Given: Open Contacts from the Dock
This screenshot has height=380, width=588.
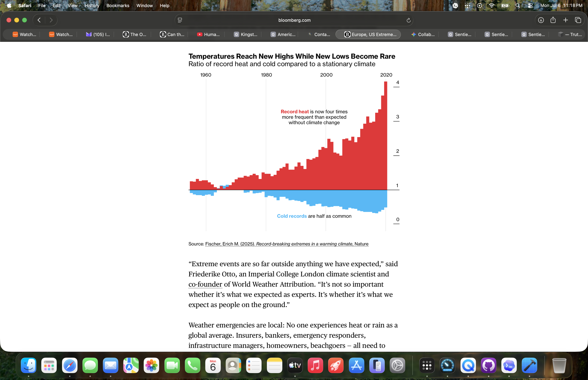Looking at the screenshot, I should pos(233,365).
